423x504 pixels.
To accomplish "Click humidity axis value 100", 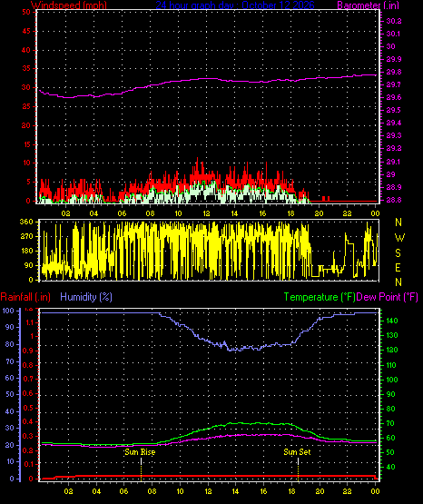I will [x=8, y=311].
